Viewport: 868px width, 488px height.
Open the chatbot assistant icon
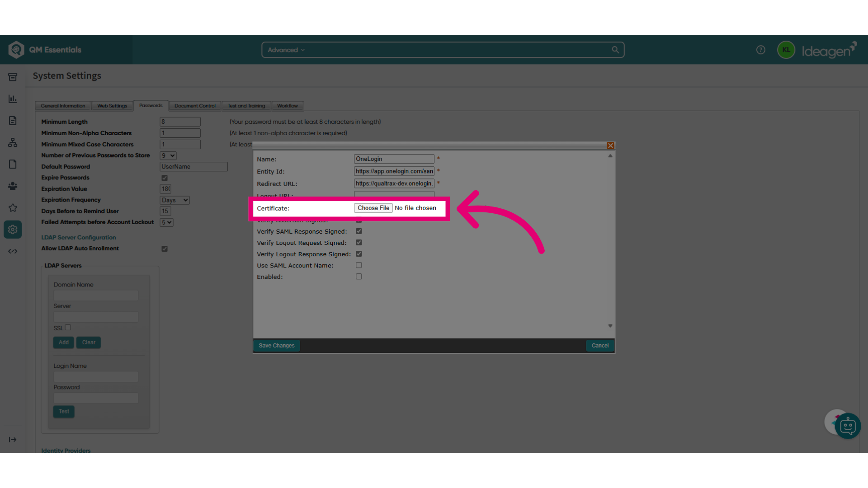tap(848, 426)
